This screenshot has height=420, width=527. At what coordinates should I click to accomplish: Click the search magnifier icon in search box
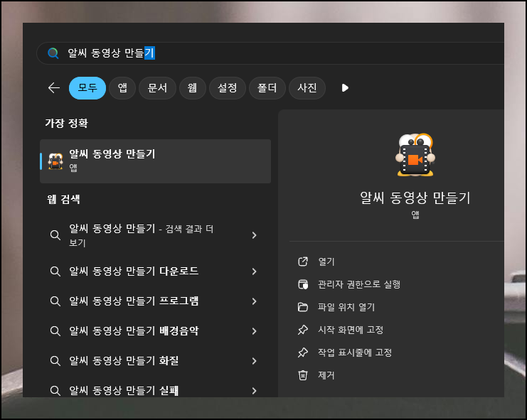click(53, 53)
